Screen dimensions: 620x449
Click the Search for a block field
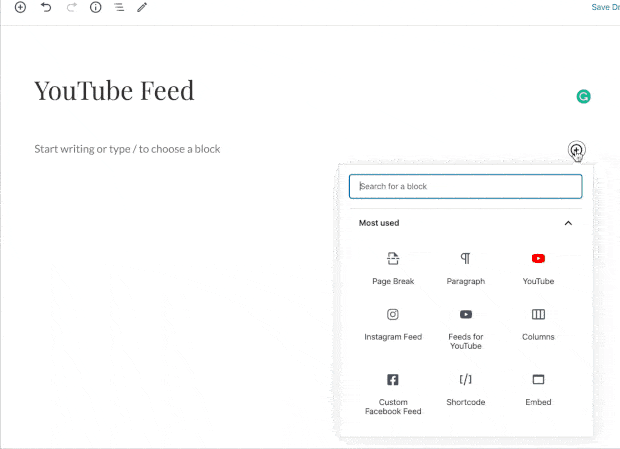(465, 186)
